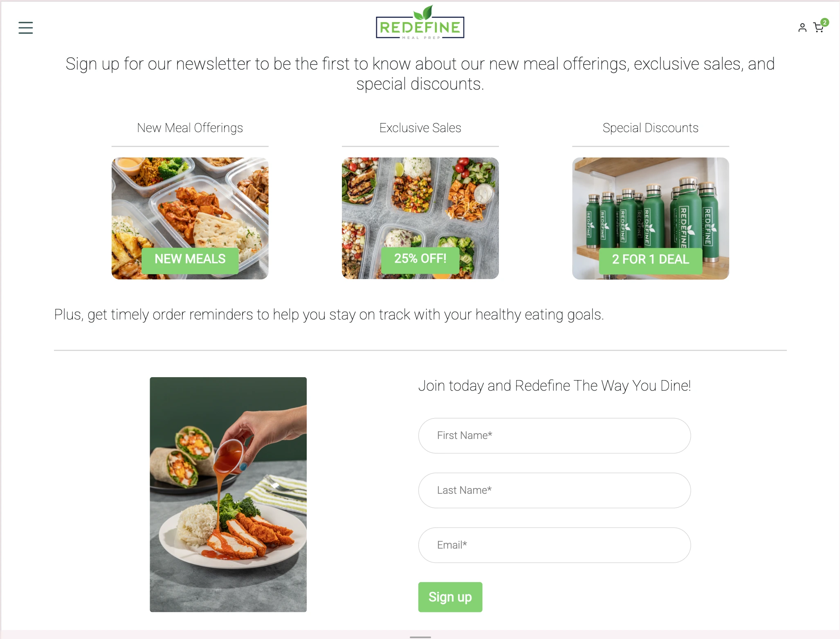Viewport: 840px width, 639px height.
Task: Click the 25% OFF! green label
Action: pos(420,259)
